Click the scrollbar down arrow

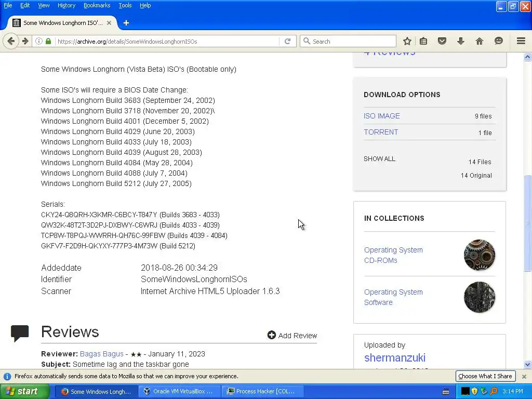click(x=528, y=365)
